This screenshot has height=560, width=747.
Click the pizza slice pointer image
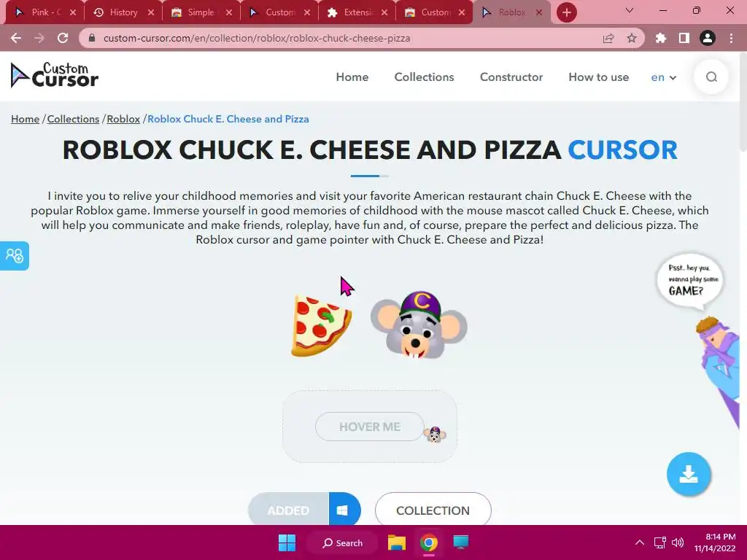pyautogui.click(x=322, y=326)
